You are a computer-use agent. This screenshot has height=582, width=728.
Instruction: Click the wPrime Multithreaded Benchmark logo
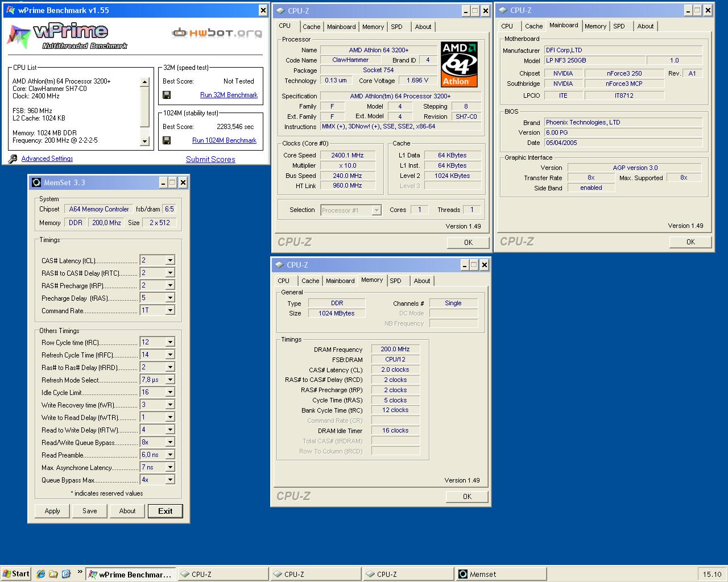(67, 35)
